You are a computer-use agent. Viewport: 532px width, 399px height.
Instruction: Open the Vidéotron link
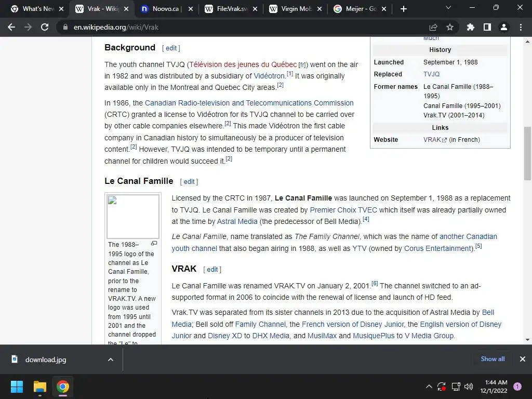click(x=269, y=76)
